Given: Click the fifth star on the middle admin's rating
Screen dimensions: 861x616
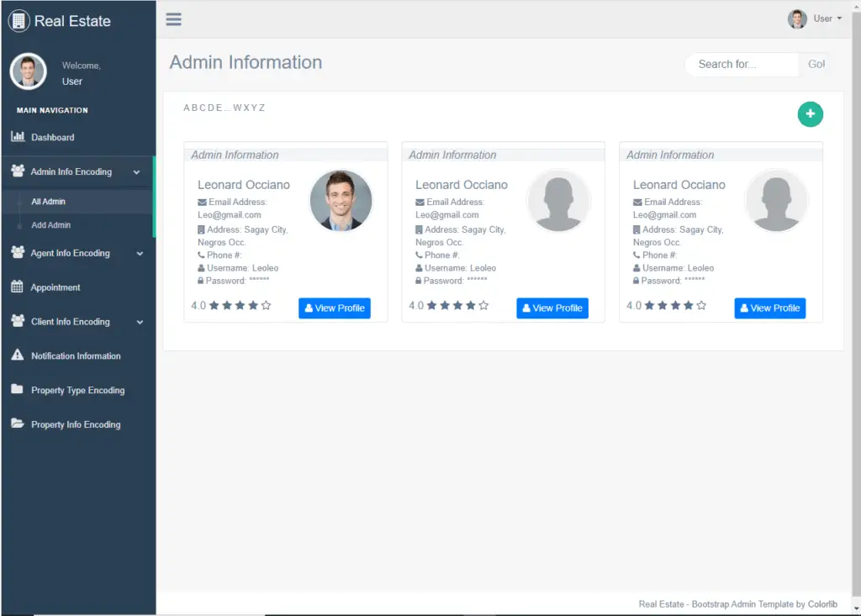Looking at the screenshot, I should tap(481, 306).
